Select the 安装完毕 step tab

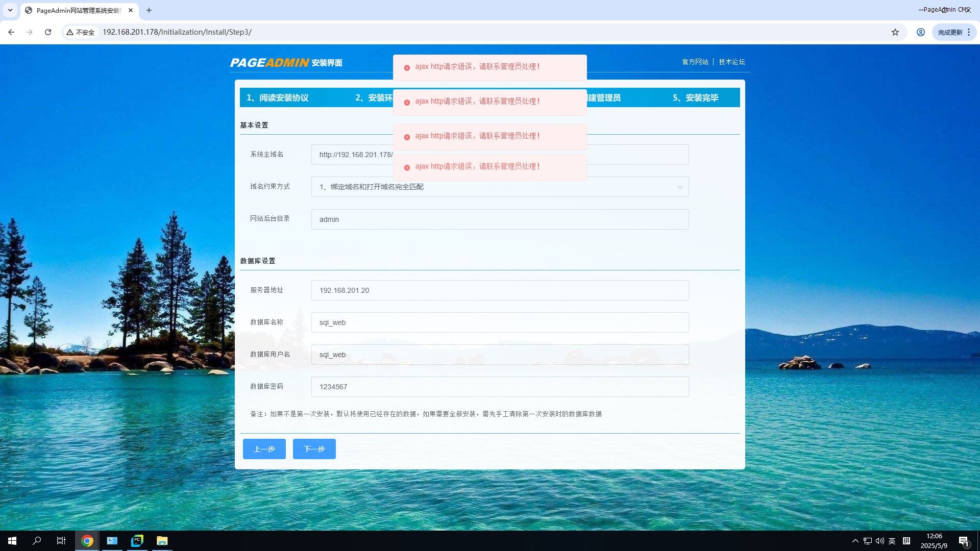tap(696, 97)
